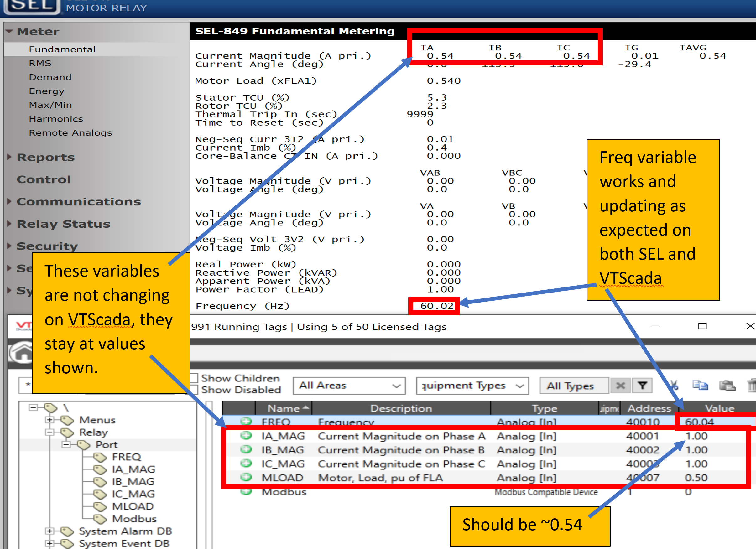Enable the Show Disabled checkbox
Viewport: 756px width, 549px height.
point(194,389)
